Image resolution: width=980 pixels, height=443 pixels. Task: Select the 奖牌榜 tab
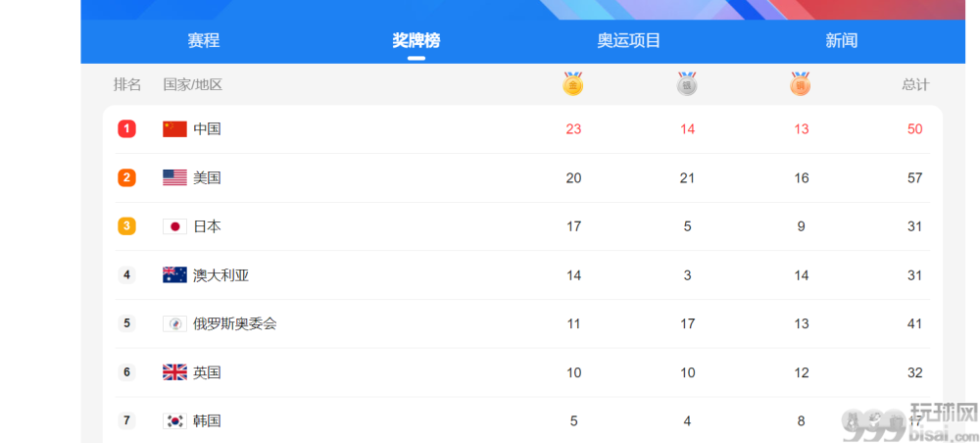[x=416, y=40]
